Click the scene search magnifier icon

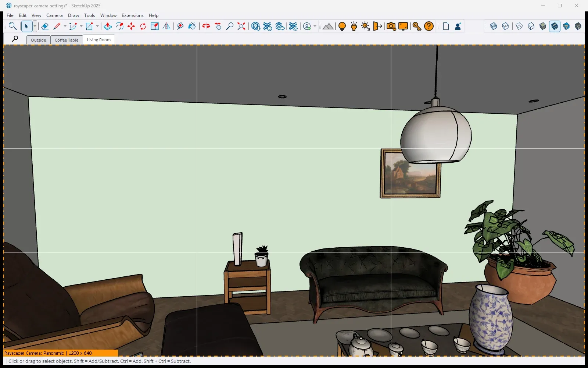(15, 39)
